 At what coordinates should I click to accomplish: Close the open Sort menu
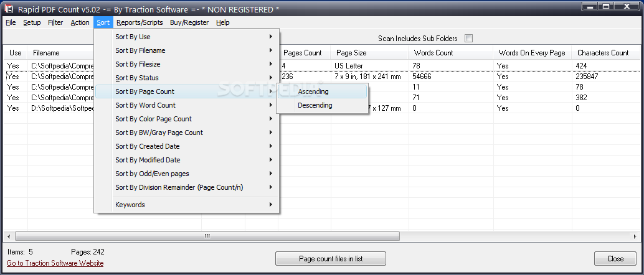[103, 22]
